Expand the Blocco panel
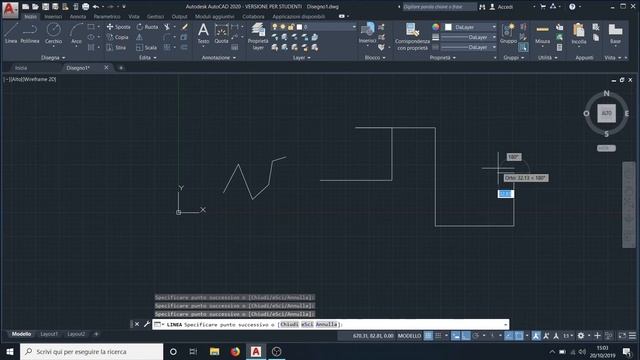The height and width of the screenshot is (360, 640). 375,58
